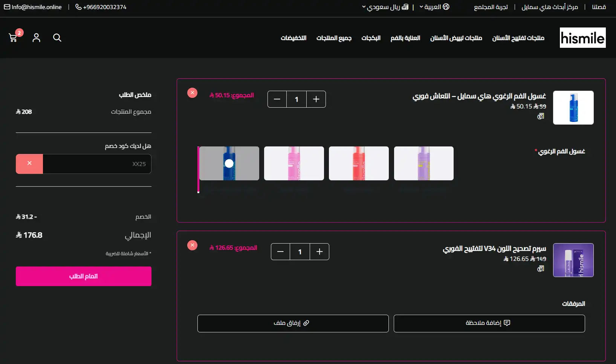Click the products subtotal 208 value
The width and height of the screenshot is (616, 364).
point(24,112)
